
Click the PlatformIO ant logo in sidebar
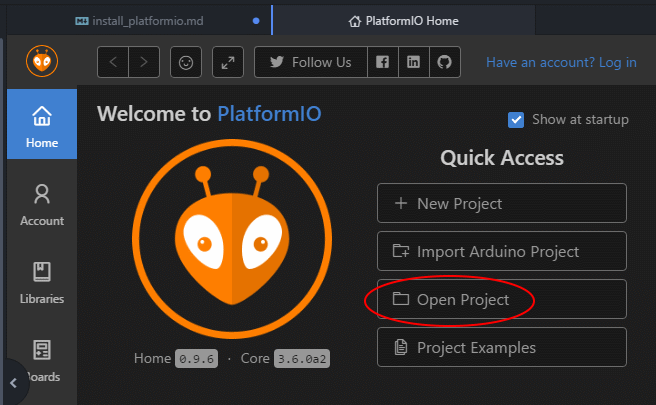point(42,61)
